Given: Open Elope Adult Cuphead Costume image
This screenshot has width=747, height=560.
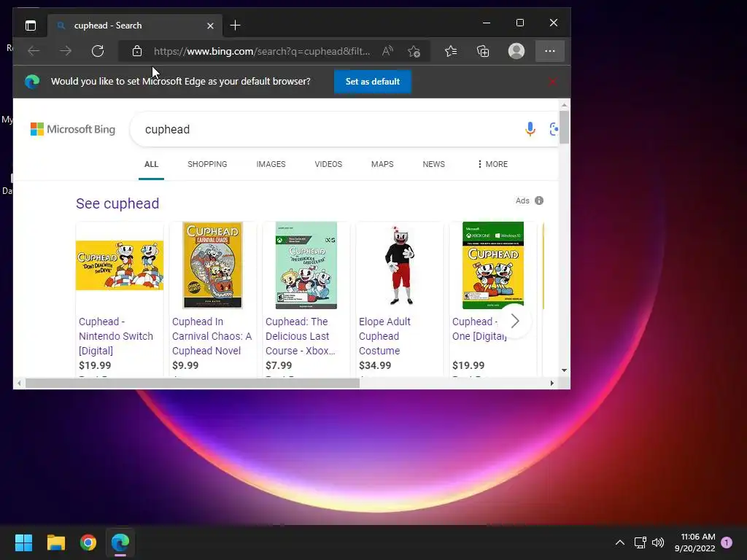Looking at the screenshot, I should pos(399,265).
